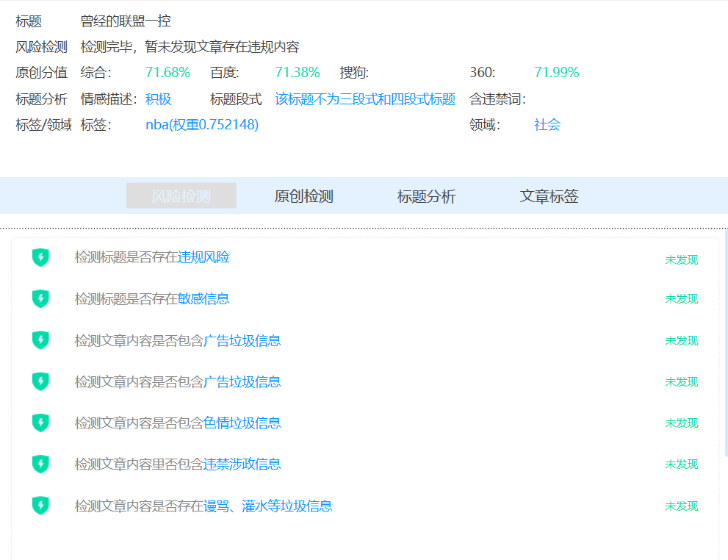Click shield icon beside 违规风险 title check
728x560 pixels.
[40, 257]
